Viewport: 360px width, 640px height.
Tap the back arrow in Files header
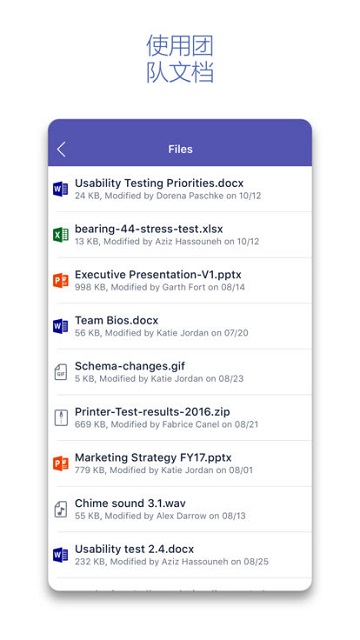coord(61,149)
